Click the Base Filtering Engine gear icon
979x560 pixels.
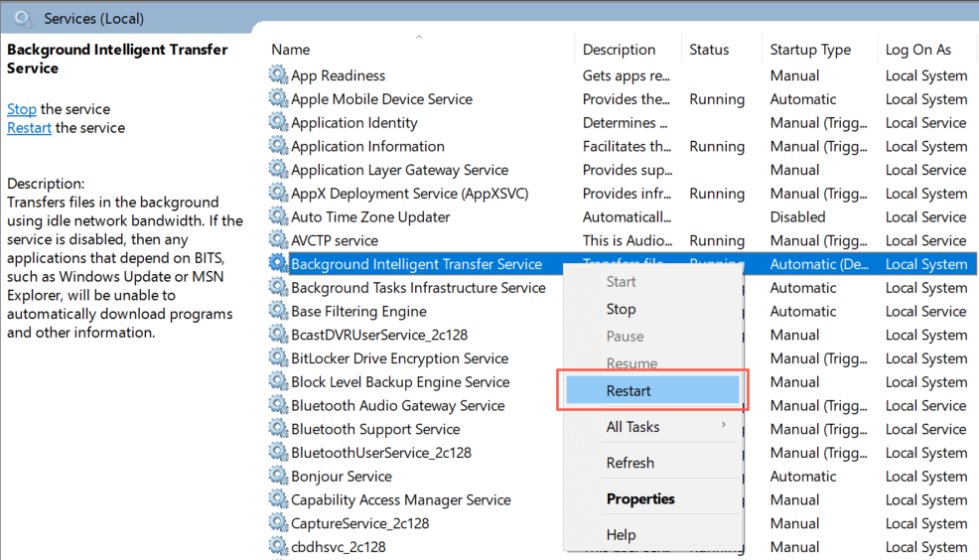pos(278,312)
